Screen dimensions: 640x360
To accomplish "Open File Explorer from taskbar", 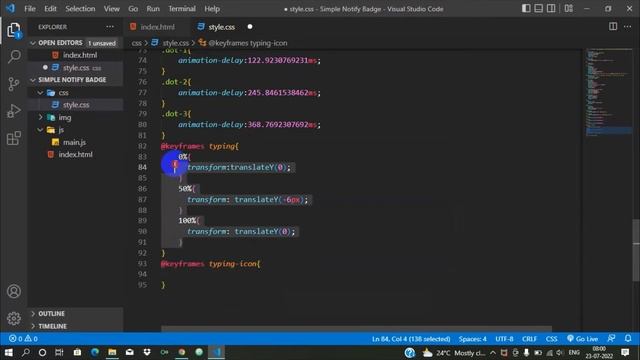I will (x=112, y=352).
